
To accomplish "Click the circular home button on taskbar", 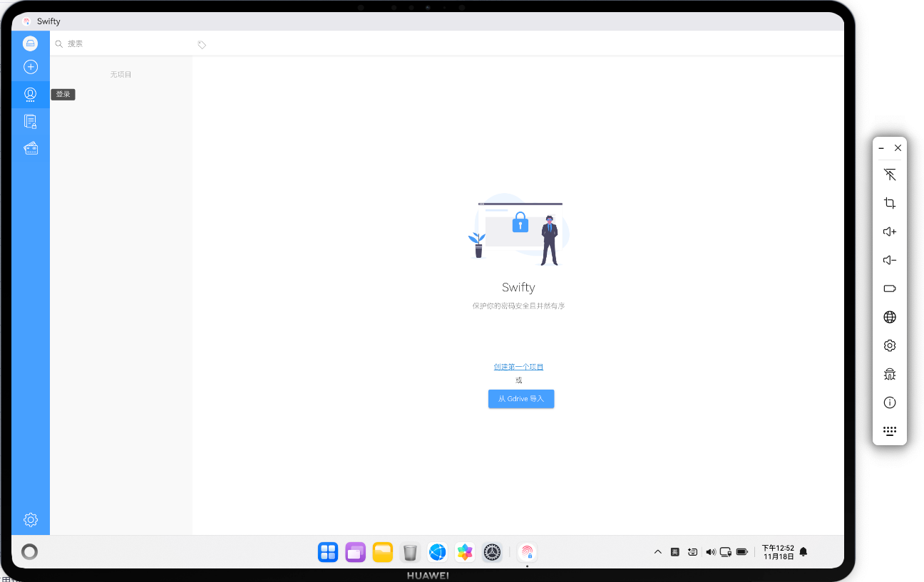I will pyautogui.click(x=29, y=551).
